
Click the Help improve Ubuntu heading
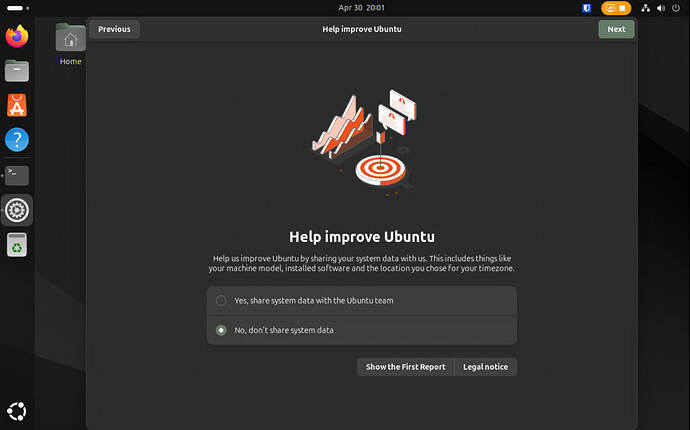[362, 237]
